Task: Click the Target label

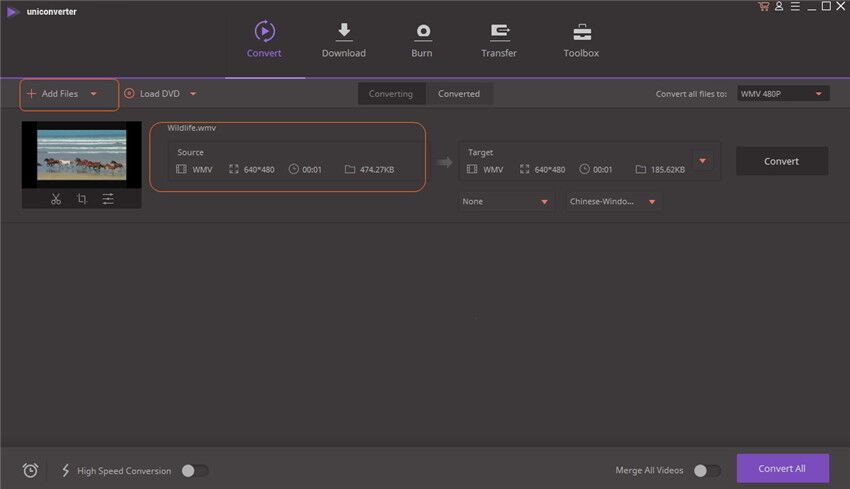Action: pos(481,152)
